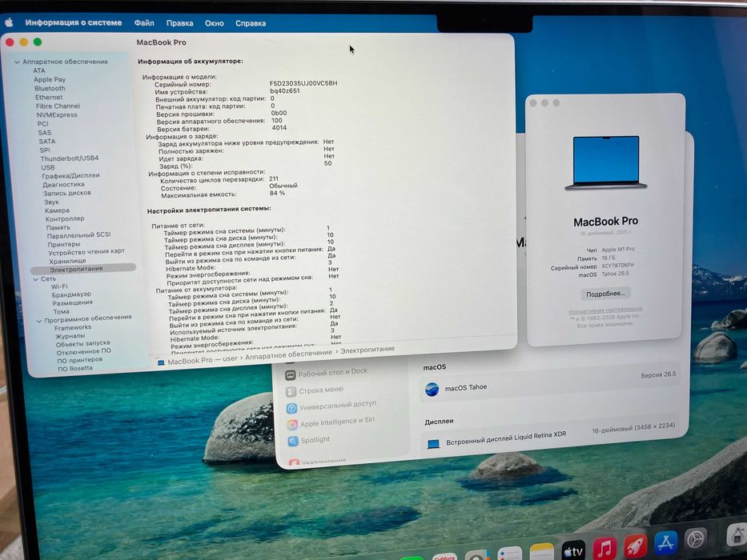Image resolution: width=747 pixels, height=560 pixels.
Task: Open the Файл menu
Action: point(144,23)
